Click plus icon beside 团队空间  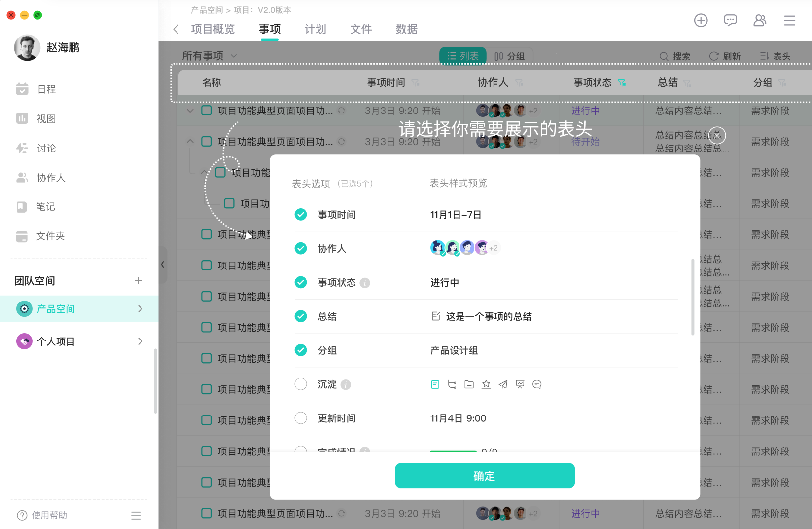138,281
